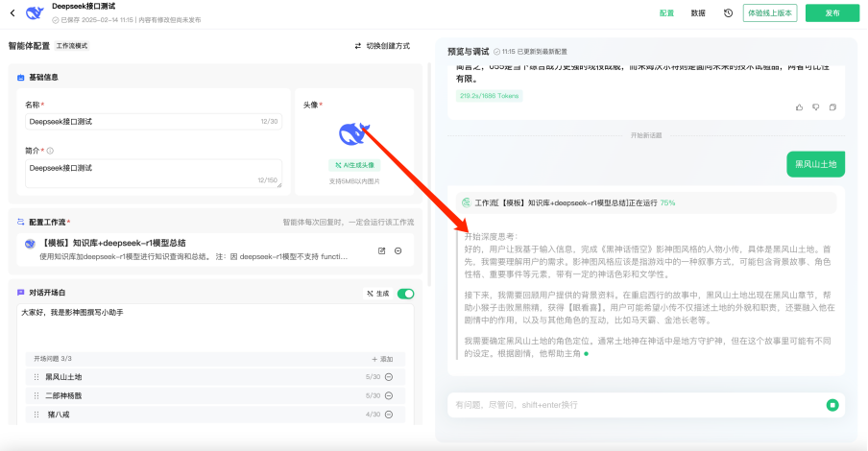Copy the previous reply with copy icon

[832, 107]
